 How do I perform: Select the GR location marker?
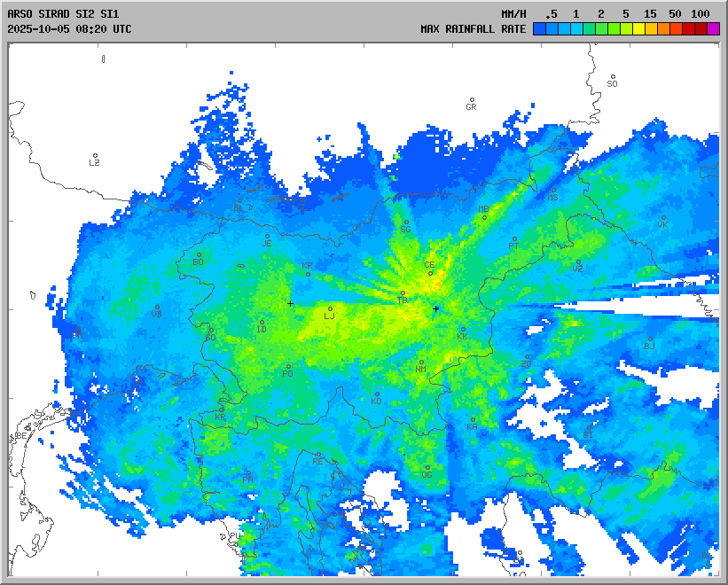[472, 100]
